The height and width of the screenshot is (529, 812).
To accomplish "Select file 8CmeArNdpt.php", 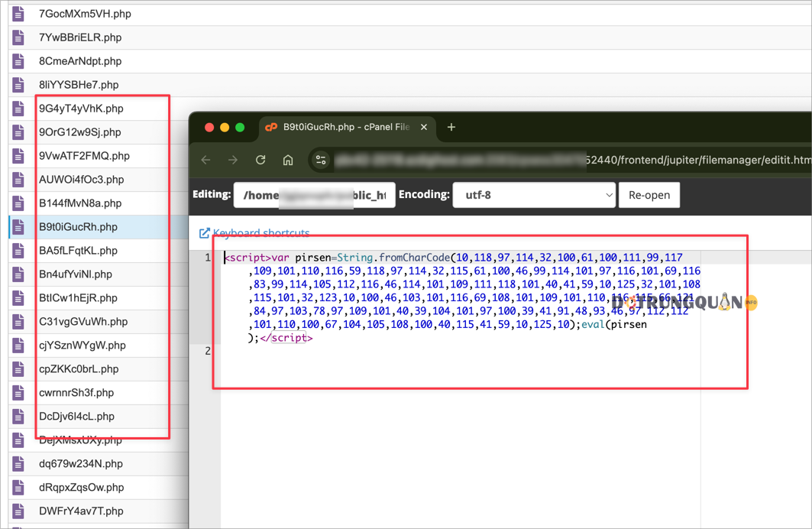I will point(80,61).
